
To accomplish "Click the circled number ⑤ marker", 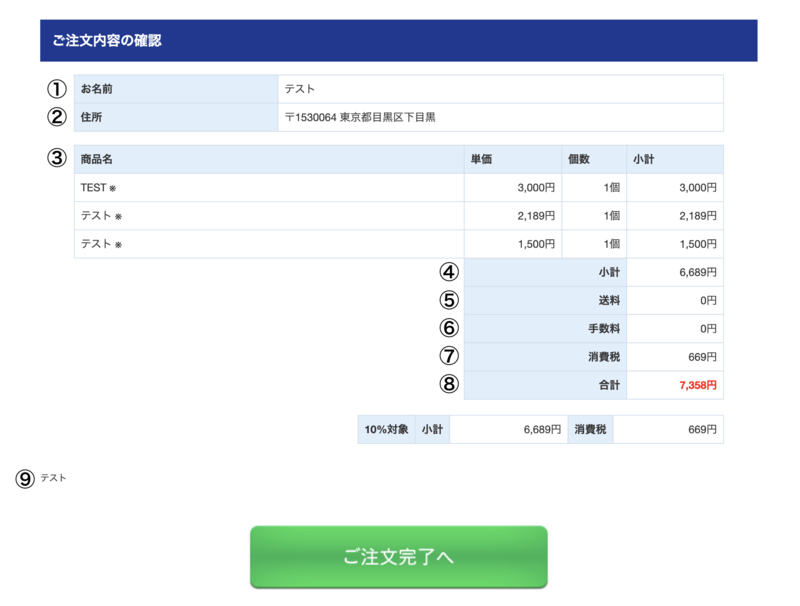I will [449, 299].
